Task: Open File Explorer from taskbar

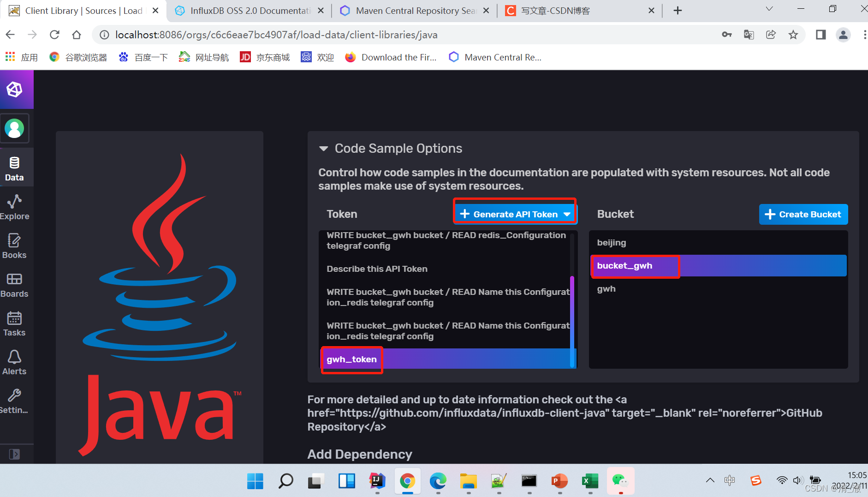Action: 468,481
